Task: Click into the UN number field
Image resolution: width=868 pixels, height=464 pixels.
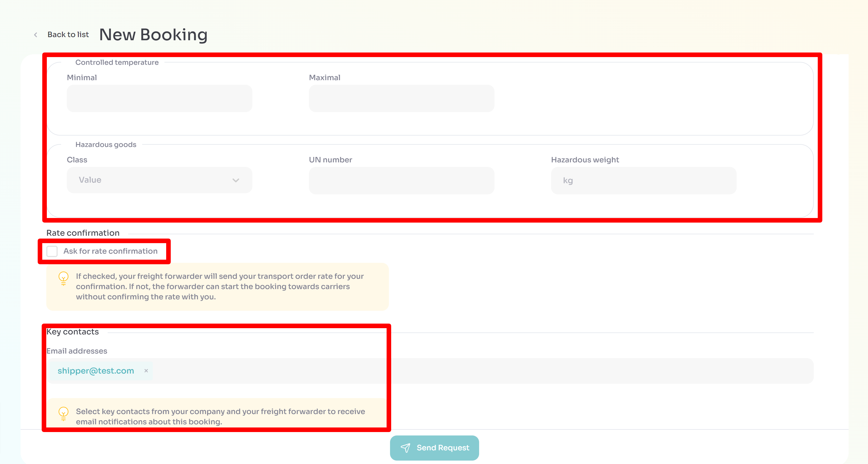Action: 401,180
